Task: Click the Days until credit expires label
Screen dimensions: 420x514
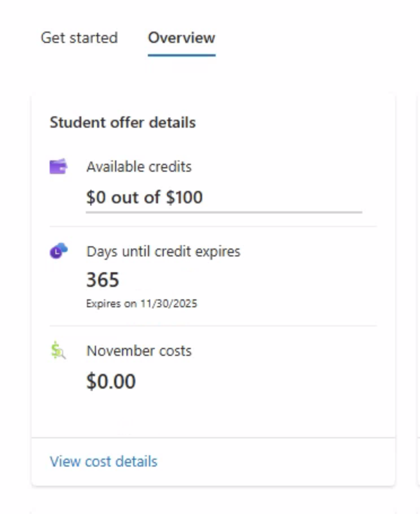Action: [x=163, y=251]
